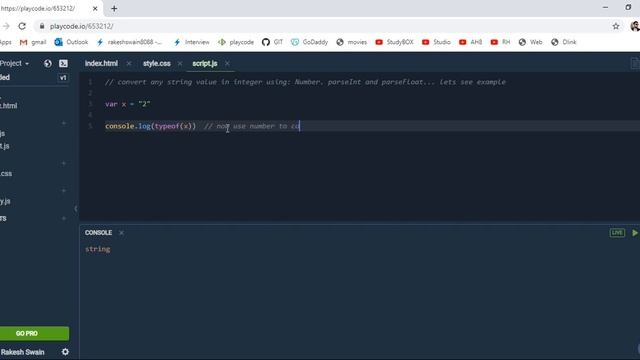This screenshot has height=360, width=640.
Task: Open a new browser tab
Action: (114, 8)
